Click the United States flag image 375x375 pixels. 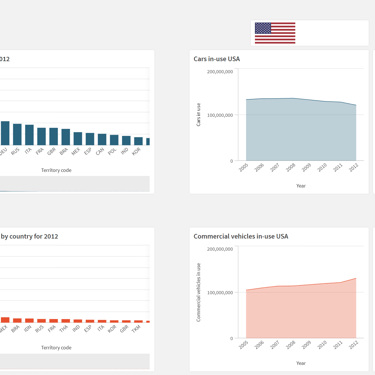point(275,33)
